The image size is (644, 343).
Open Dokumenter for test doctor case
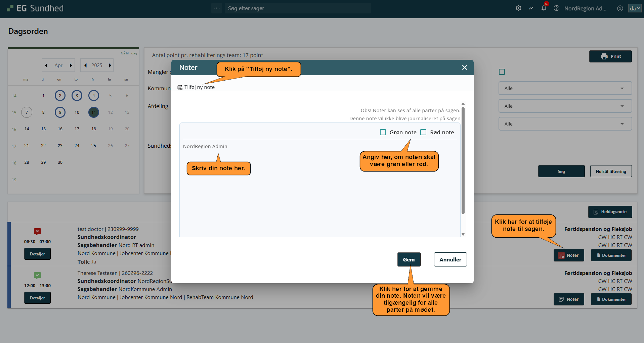point(611,255)
